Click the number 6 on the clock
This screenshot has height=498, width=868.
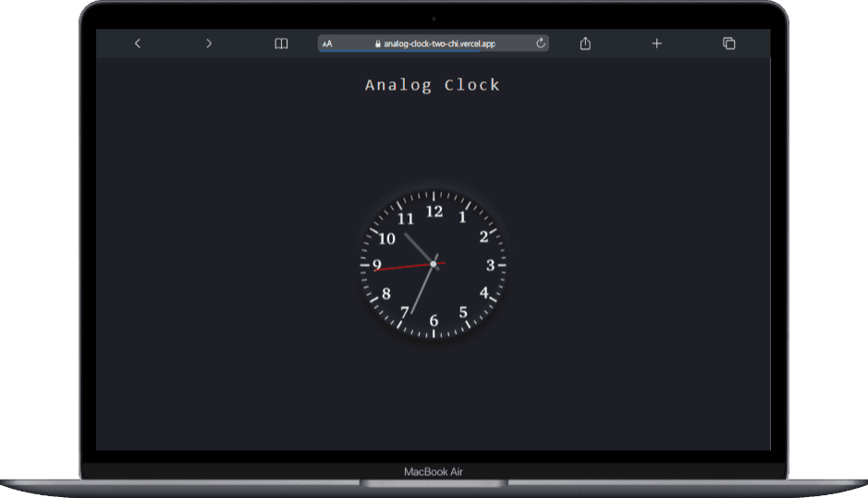pyautogui.click(x=434, y=321)
